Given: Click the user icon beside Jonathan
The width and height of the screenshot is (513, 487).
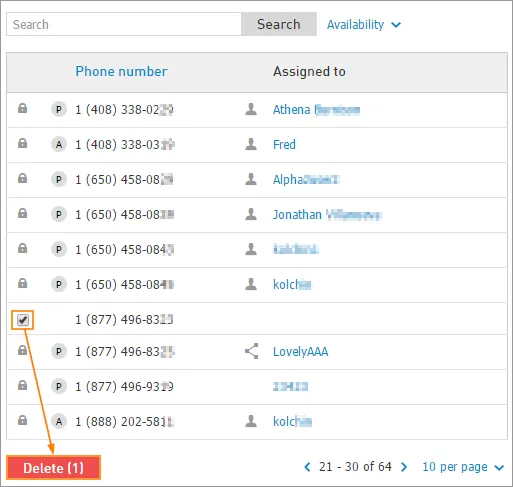Looking at the screenshot, I should pos(251,214).
